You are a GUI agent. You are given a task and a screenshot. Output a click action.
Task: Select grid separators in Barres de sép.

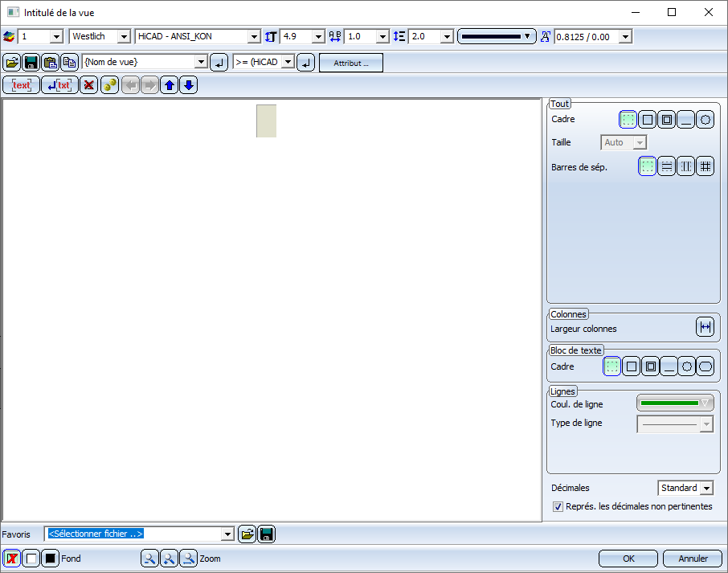705,166
